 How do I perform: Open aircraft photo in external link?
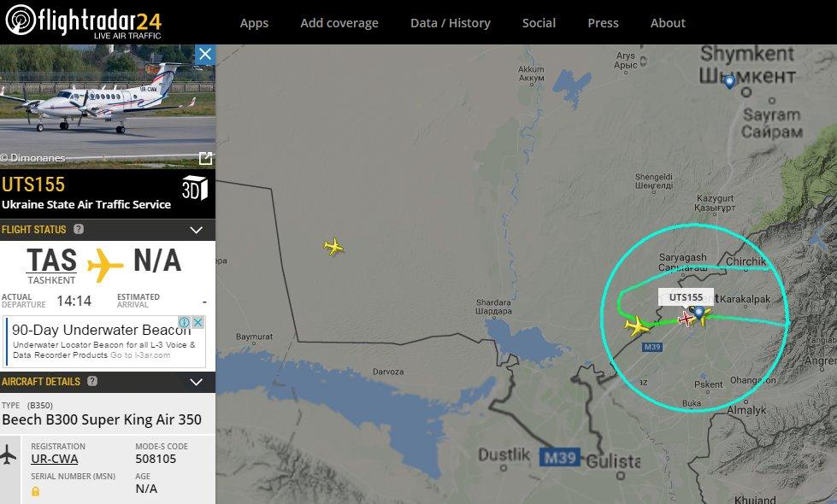coord(205,158)
